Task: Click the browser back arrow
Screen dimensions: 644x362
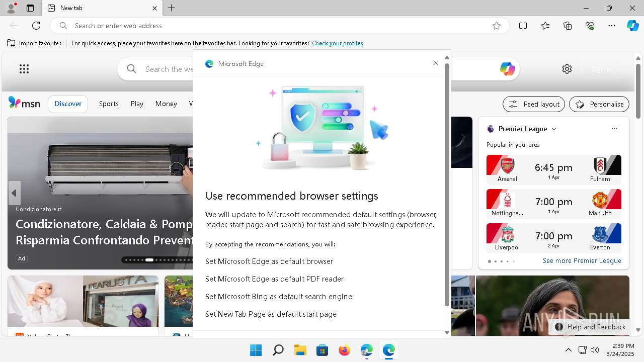Action: [14, 26]
